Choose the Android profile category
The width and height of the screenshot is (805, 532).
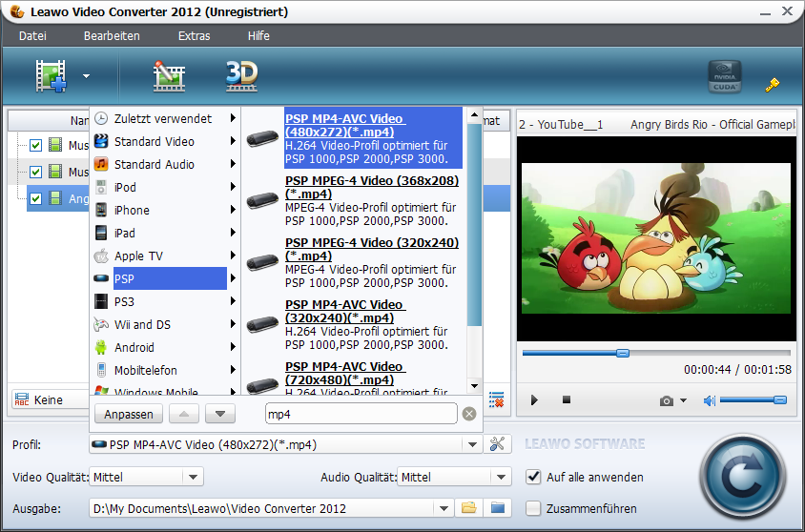tap(165, 347)
